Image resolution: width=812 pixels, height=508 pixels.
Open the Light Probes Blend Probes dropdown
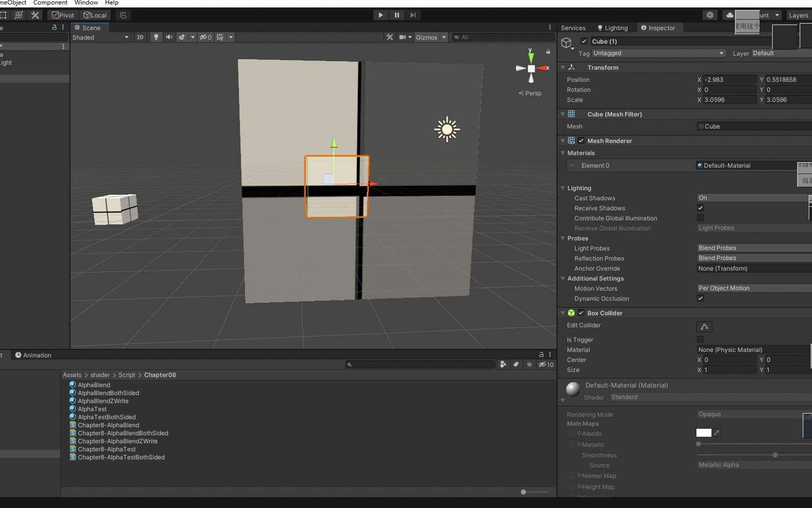tap(754, 248)
